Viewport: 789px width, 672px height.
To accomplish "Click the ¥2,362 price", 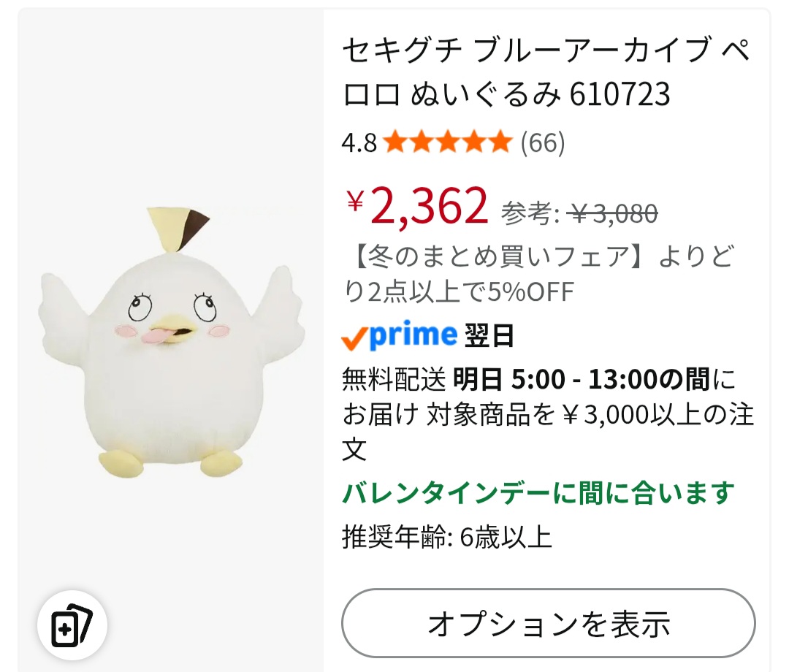I will tap(417, 206).
